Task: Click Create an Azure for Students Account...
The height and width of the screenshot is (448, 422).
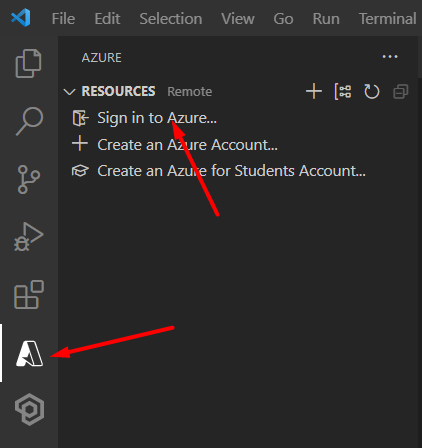Action: [x=231, y=171]
